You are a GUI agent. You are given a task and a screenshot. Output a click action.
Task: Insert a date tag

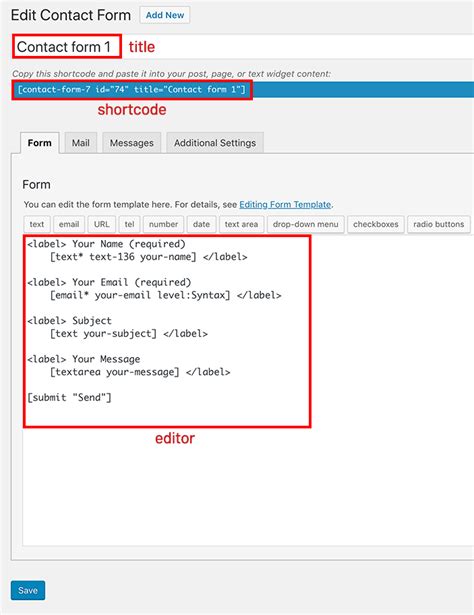[202, 224]
